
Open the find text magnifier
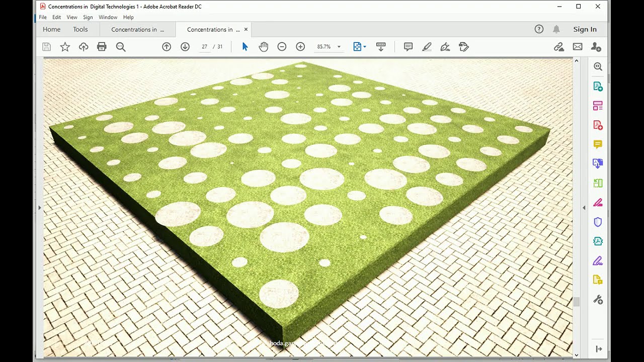[x=121, y=47]
